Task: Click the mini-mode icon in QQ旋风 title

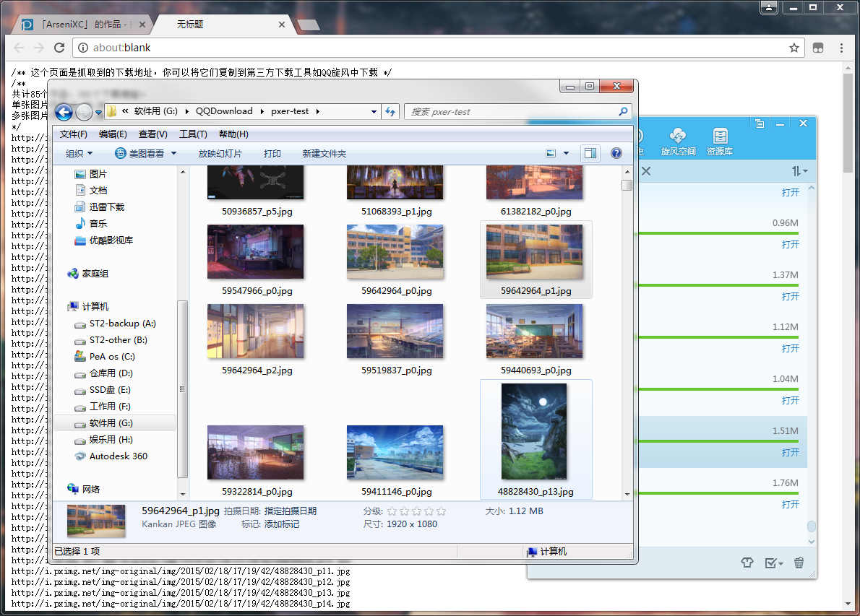Action: point(760,124)
